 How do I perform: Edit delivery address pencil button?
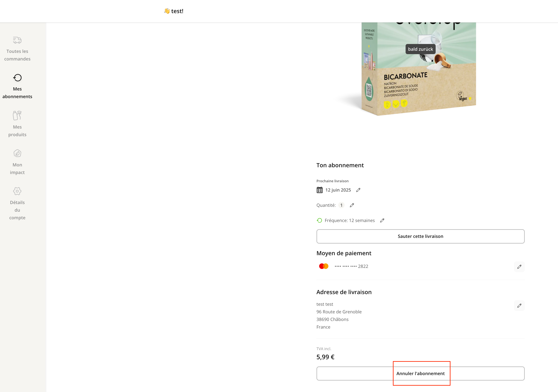pyautogui.click(x=519, y=306)
